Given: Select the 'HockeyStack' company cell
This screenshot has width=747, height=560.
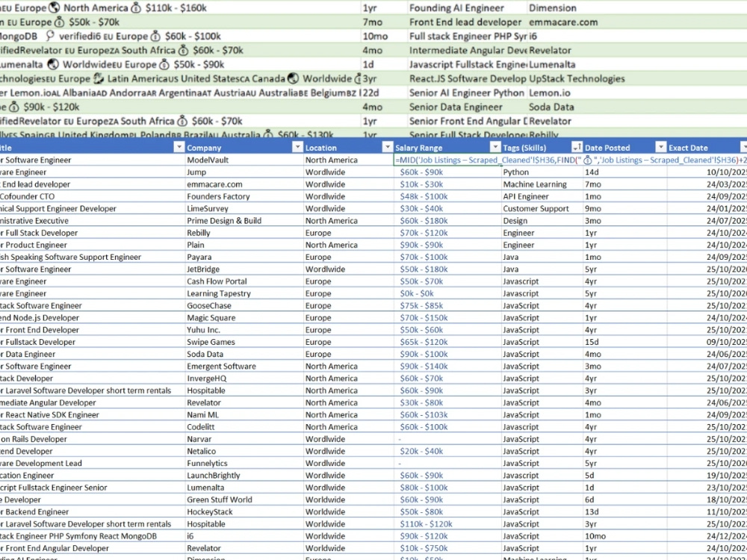Looking at the screenshot, I should click(244, 512).
